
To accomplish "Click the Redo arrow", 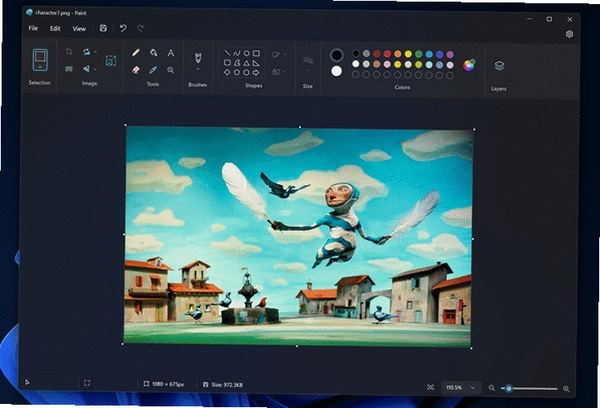I will pyautogui.click(x=140, y=28).
